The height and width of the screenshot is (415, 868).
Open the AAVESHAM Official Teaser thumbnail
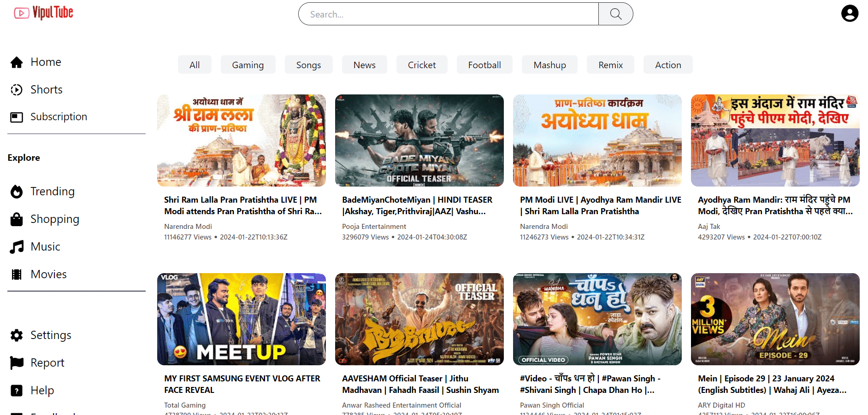(419, 319)
